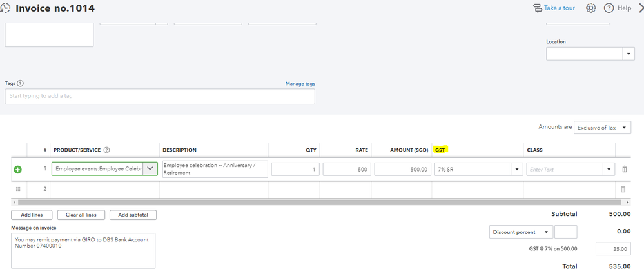Click the scrollbar right arrow
The image size is (644, 276).
(x=628, y=202)
